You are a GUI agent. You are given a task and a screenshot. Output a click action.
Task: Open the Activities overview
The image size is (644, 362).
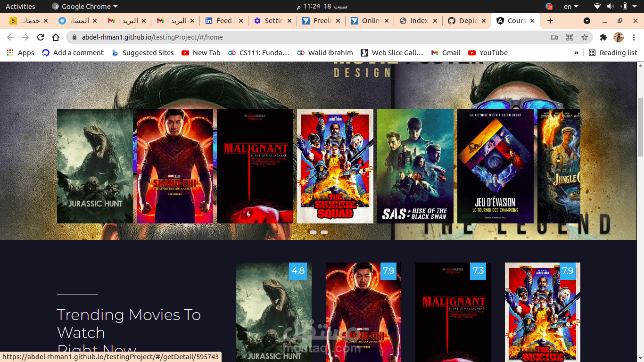[x=20, y=7]
